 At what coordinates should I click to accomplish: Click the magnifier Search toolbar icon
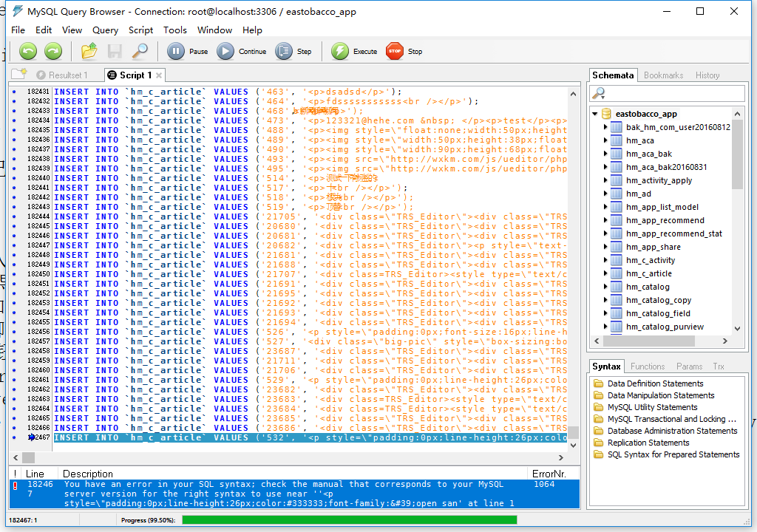(139, 51)
